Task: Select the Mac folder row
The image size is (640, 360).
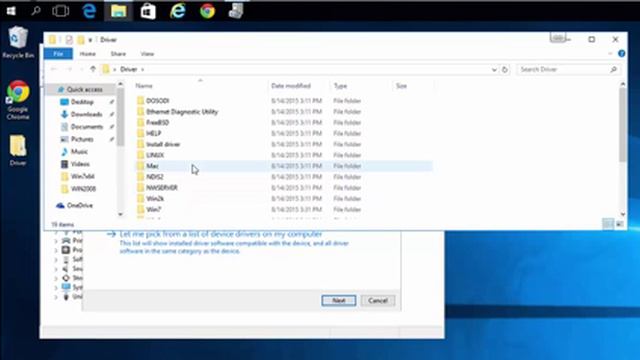Action: tap(283, 166)
